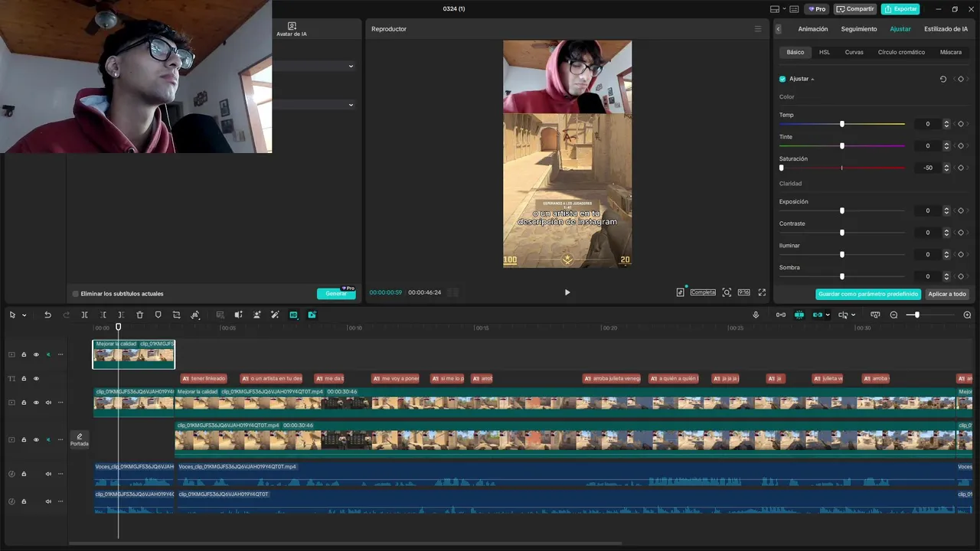The image size is (980, 551).
Task: Click the Temp value stepper
Action: pos(946,124)
